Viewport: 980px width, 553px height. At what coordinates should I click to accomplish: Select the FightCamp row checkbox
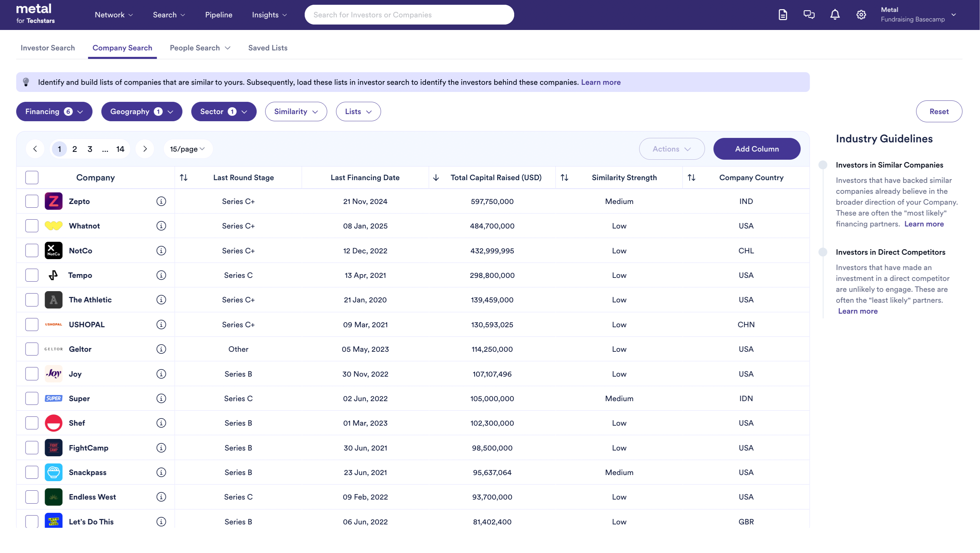pyautogui.click(x=32, y=448)
